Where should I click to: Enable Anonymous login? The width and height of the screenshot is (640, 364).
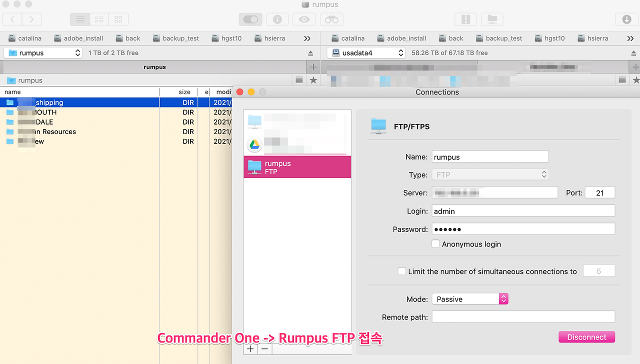coord(435,244)
